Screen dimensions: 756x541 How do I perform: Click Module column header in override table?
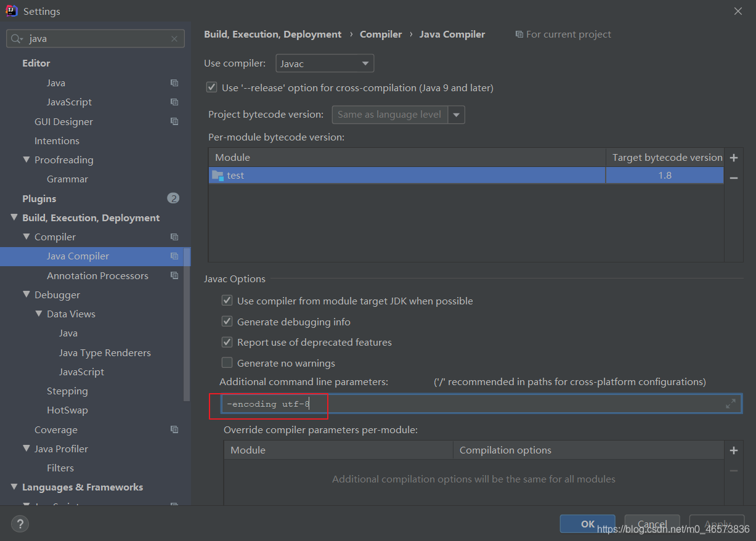[338, 450]
